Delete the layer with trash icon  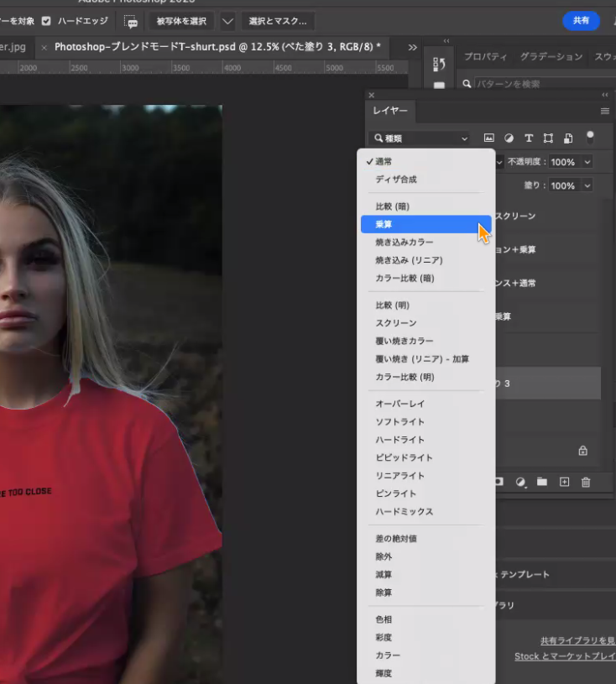pos(586,482)
